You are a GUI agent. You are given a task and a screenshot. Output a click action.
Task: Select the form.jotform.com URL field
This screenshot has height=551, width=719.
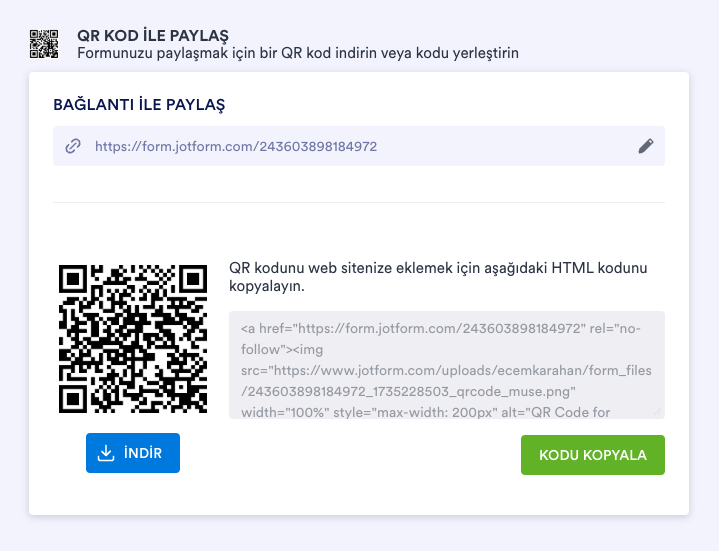point(236,146)
